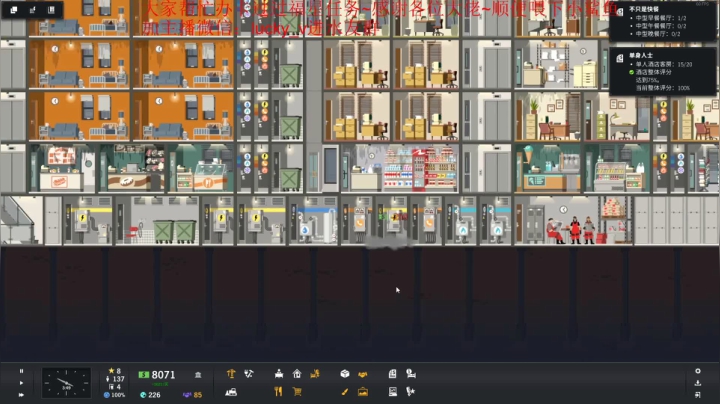
Task: Open the office build category
Action: pos(279,374)
